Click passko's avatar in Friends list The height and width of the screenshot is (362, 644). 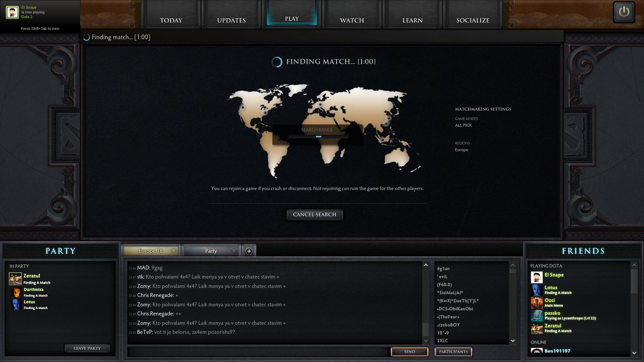point(537,315)
